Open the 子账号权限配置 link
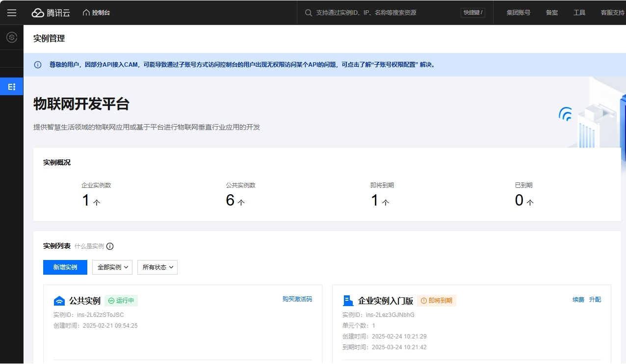The height and width of the screenshot is (364, 626). tap(396, 65)
